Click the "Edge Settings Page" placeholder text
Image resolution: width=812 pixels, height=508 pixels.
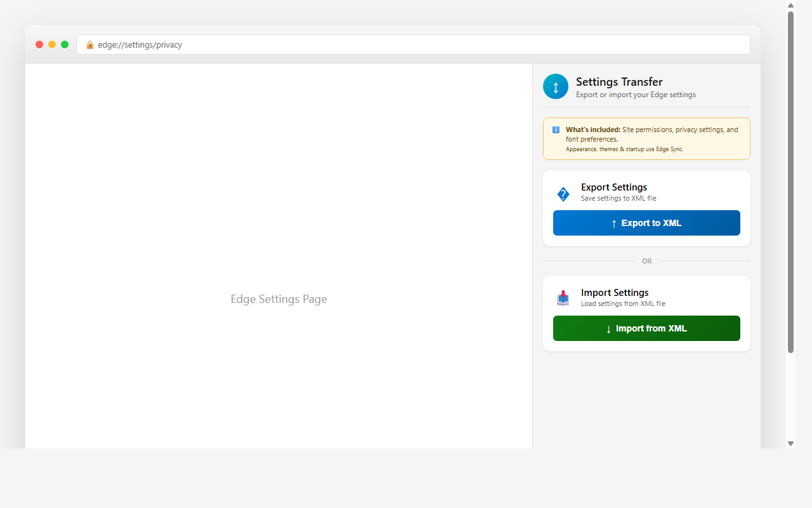pyautogui.click(x=279, y=299)
